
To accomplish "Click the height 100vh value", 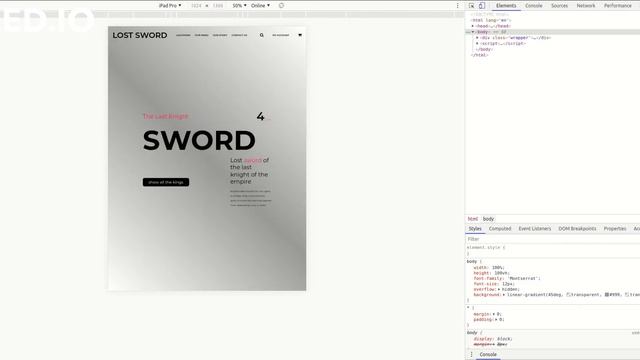I will pyautogui.click(x=500, y=273).
